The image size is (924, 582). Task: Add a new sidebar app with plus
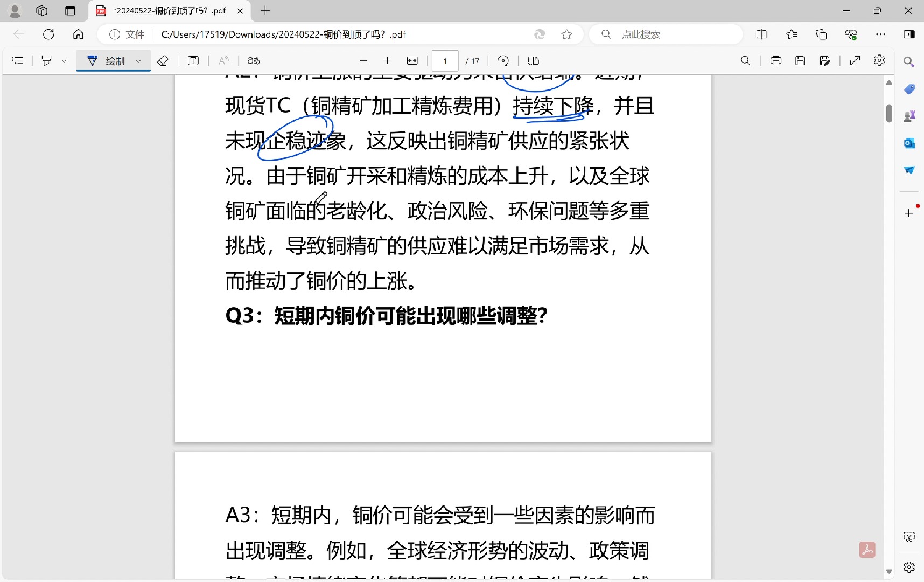[909, 213]
